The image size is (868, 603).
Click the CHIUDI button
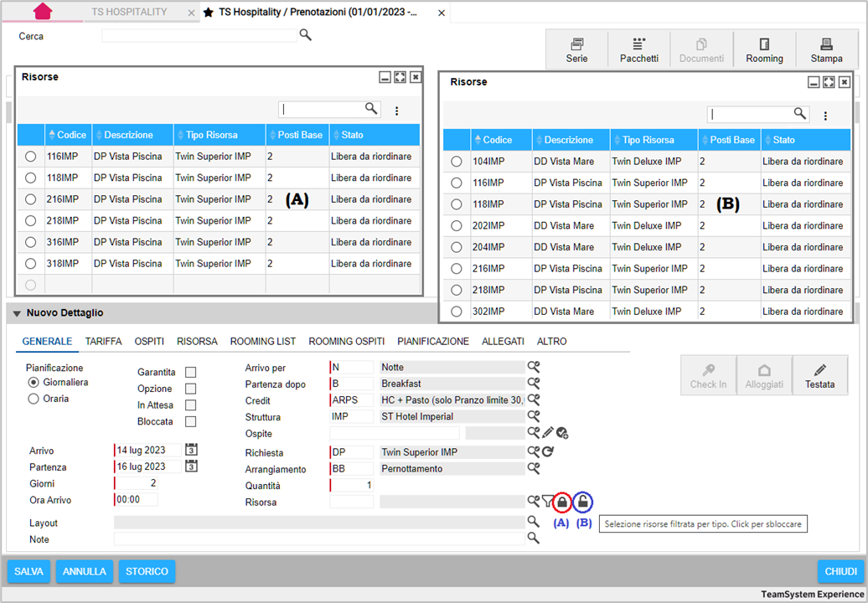(841, 571)
